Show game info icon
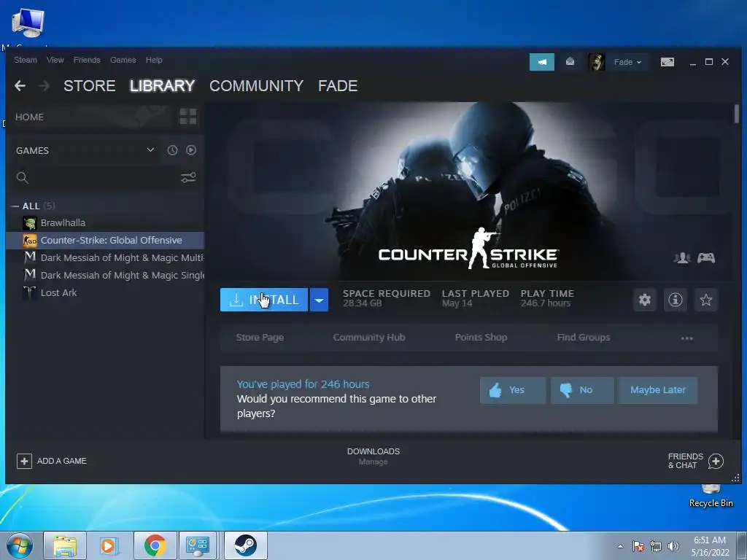The width and height of the screenshot is (747, 560). click(x=675, y=300)
